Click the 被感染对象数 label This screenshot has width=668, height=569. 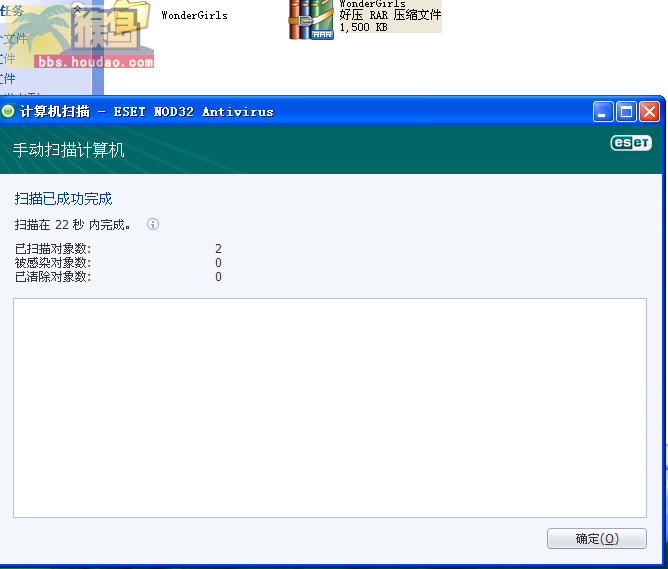53,262
